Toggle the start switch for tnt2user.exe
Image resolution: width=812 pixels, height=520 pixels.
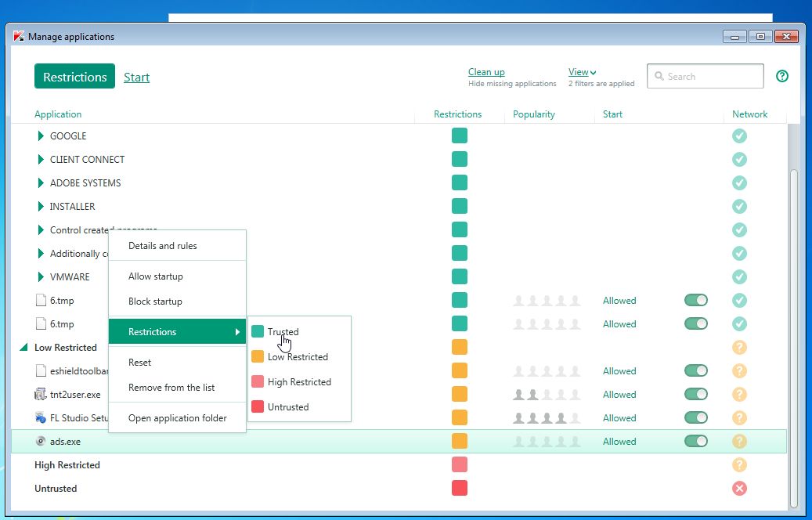coord(696,394)
